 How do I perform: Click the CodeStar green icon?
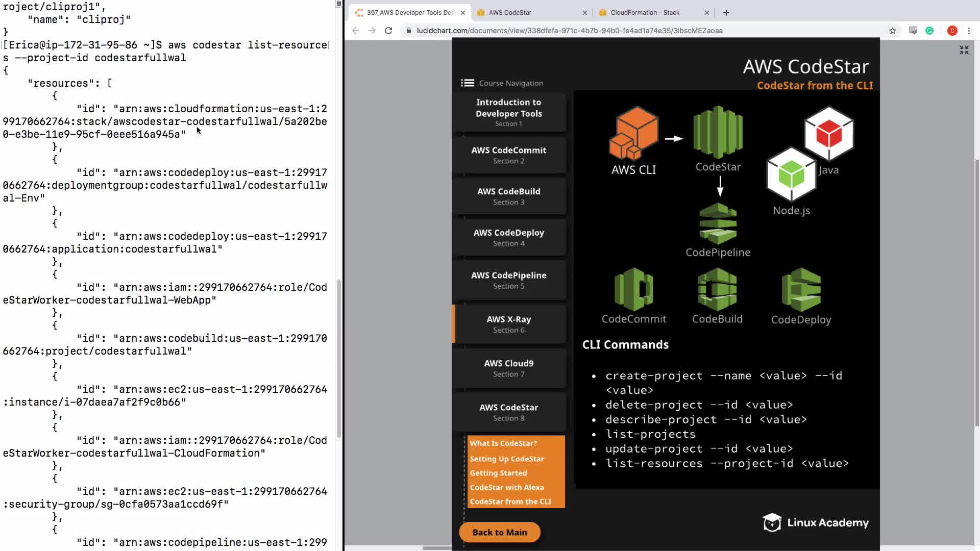718,132
